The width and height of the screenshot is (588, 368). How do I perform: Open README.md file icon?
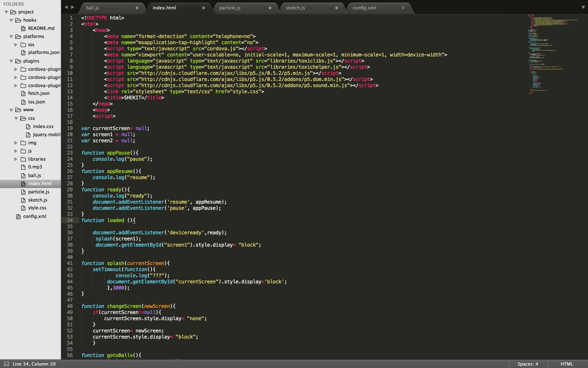pyautogui.click(x=23, y=28)
